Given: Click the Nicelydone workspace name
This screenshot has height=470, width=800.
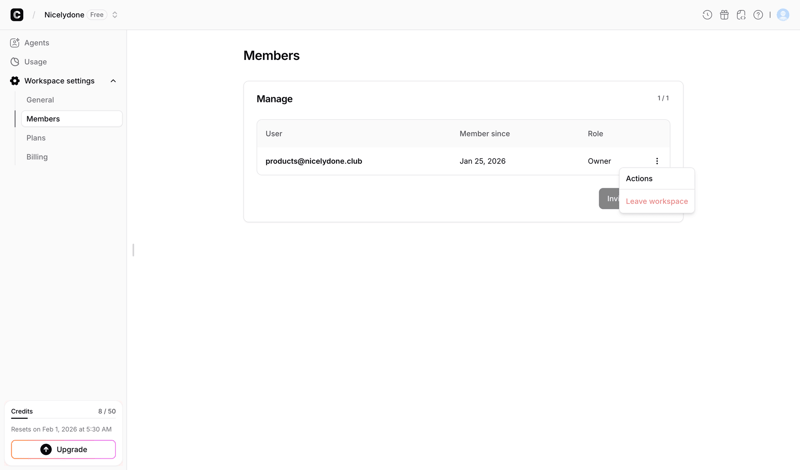Looking at the screenshot, I should pos(64,15).
